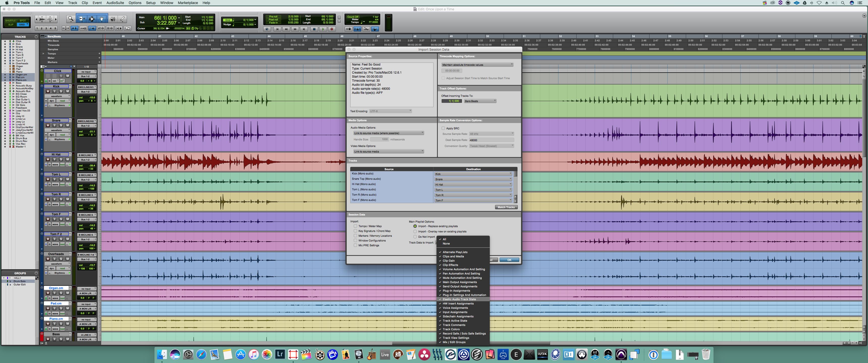Click the Go to End transport button
The width and height of the screenshot is (868, 363).
coord(304,29)
